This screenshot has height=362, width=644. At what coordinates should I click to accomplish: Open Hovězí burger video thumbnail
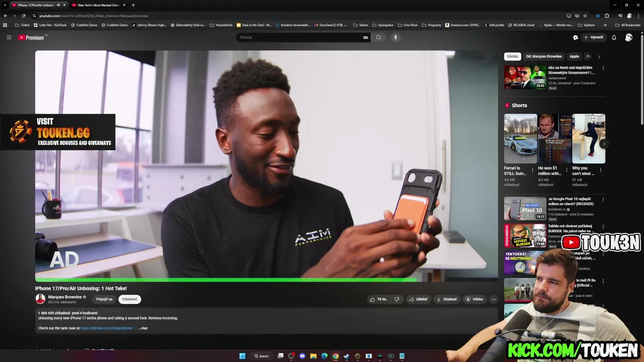point(525,236)
